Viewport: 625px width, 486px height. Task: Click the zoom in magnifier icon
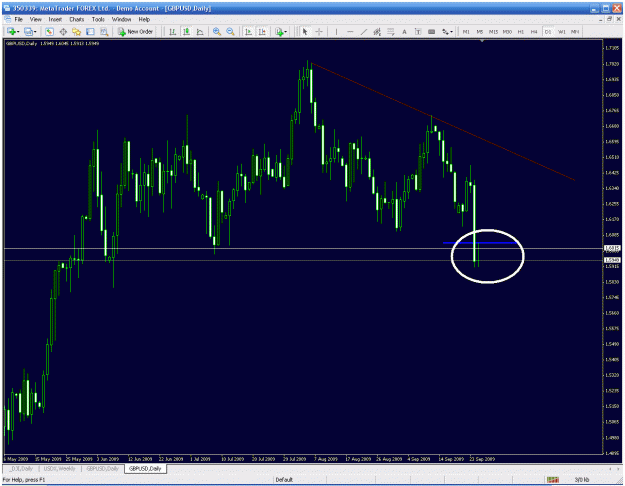tap(217, 31)
